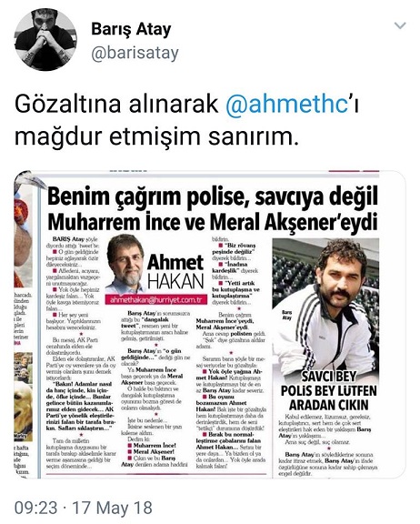Click the small 'Barış Atay' photo caption

[x=286, y=315]
